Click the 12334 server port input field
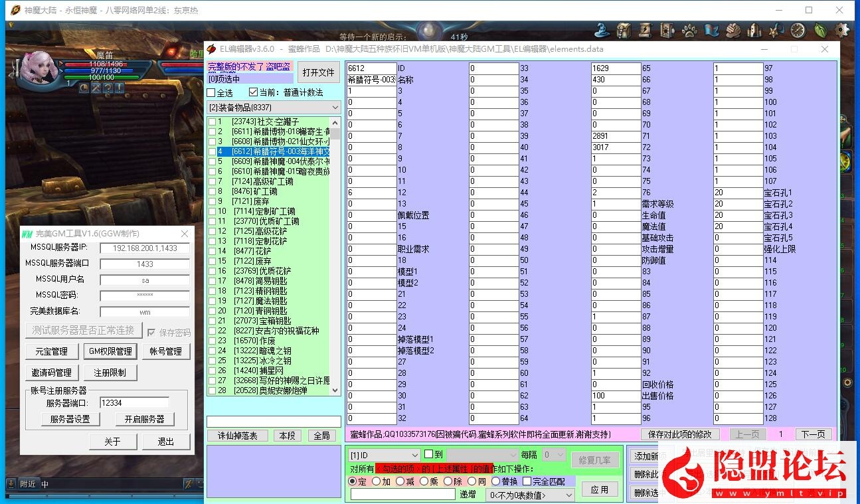Screen dimensions: 860x504 133,401
